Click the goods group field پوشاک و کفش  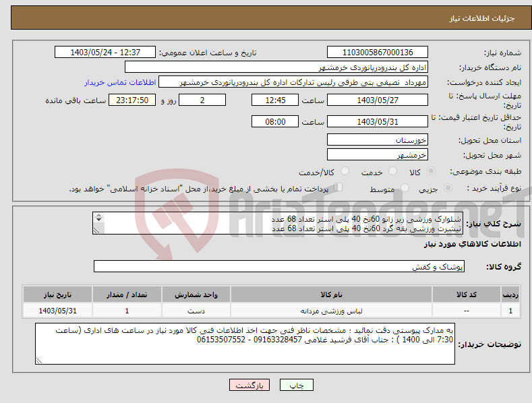click(279, 267)
